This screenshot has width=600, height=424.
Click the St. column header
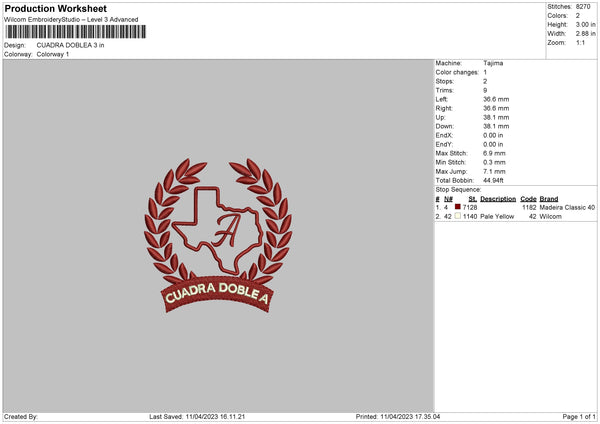(473, 199)
